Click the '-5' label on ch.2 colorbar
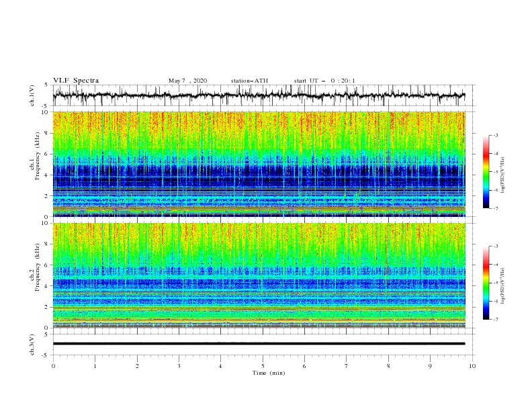 click(x=495, y=283)
